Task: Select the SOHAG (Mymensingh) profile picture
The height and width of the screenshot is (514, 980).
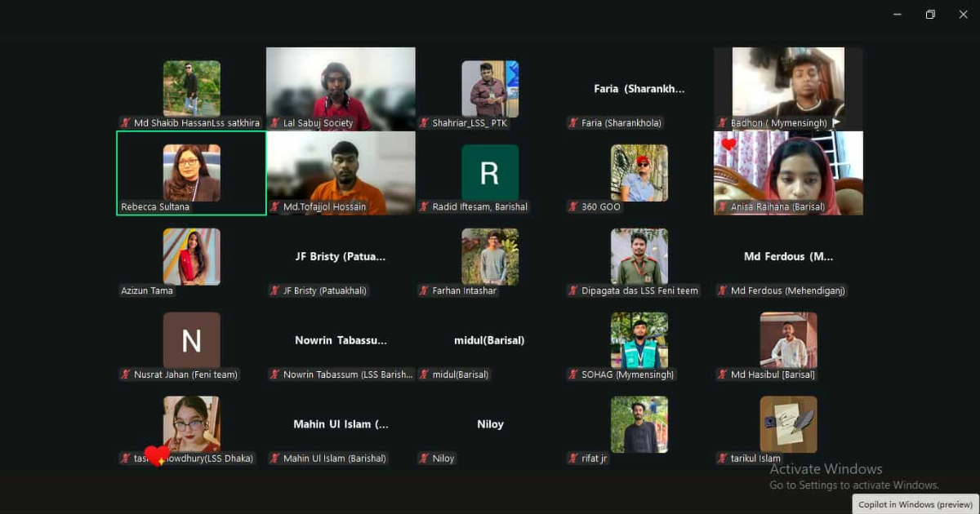Action: pos(639,340)
